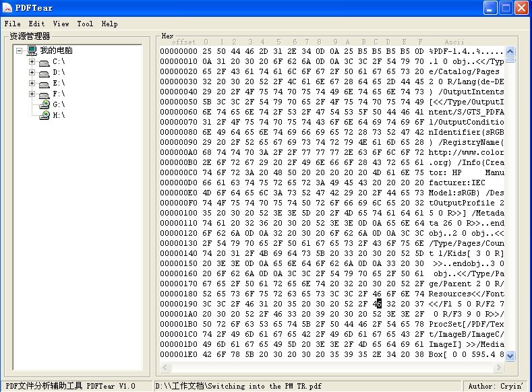Expand the F:\ drive node

click(32, 94)
